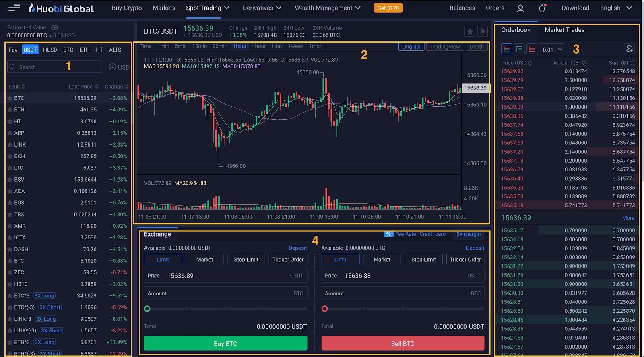The width and height of the screenshot is (644, 357).
Task: Set chart interval to 1week
Action: tap(296, 46)
